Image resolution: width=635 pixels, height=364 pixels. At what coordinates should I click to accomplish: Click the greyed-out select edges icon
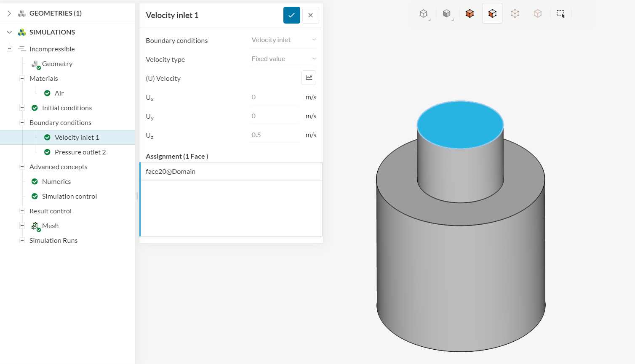pyautogui.click(x=515, y=14)
